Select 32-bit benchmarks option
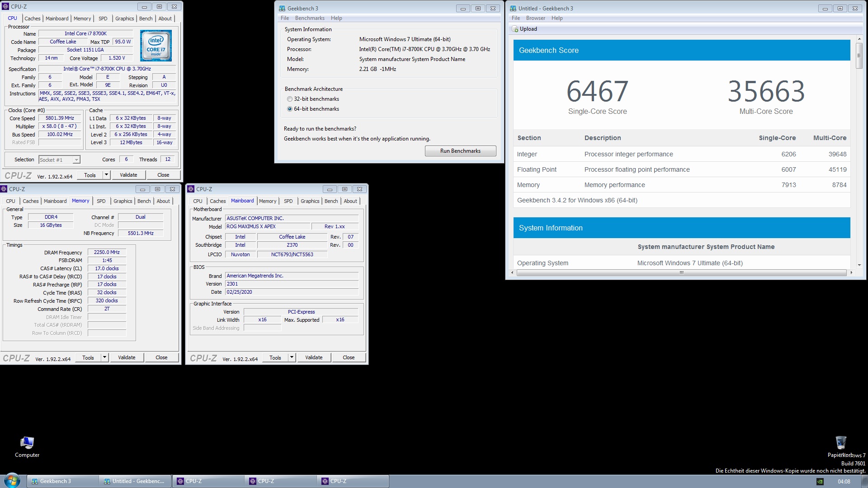 (x=290, y=99)
